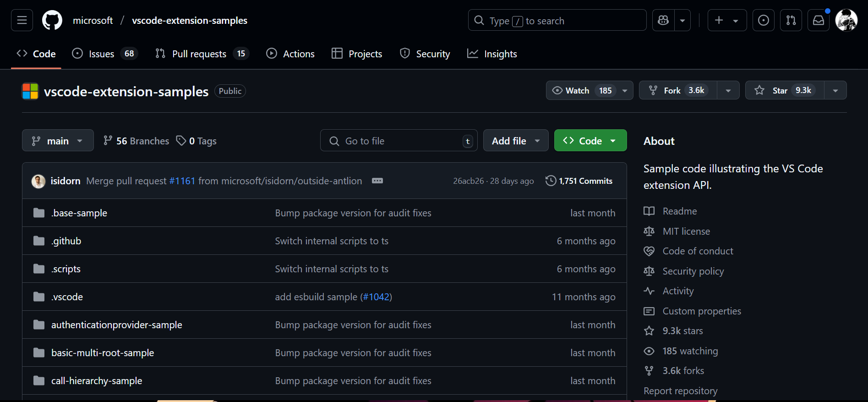Go to GitHub homepage via Octocat logo

point(52,20)
